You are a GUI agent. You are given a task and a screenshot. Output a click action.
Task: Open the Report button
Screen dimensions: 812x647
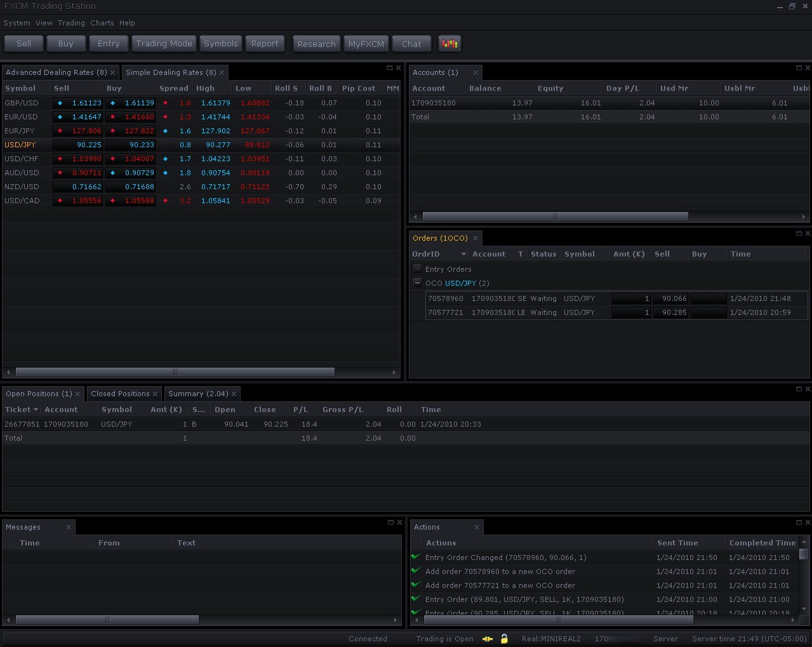[265, 44]
